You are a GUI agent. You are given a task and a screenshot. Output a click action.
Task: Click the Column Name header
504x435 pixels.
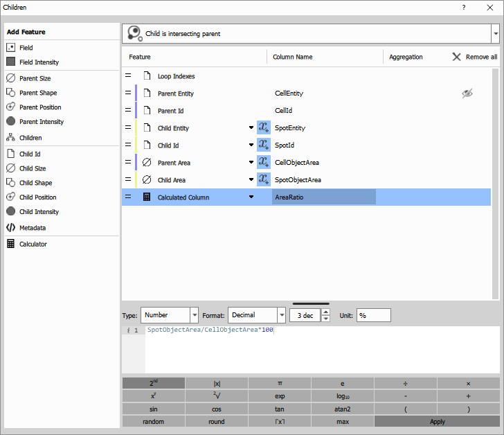(x=292, y=57)
